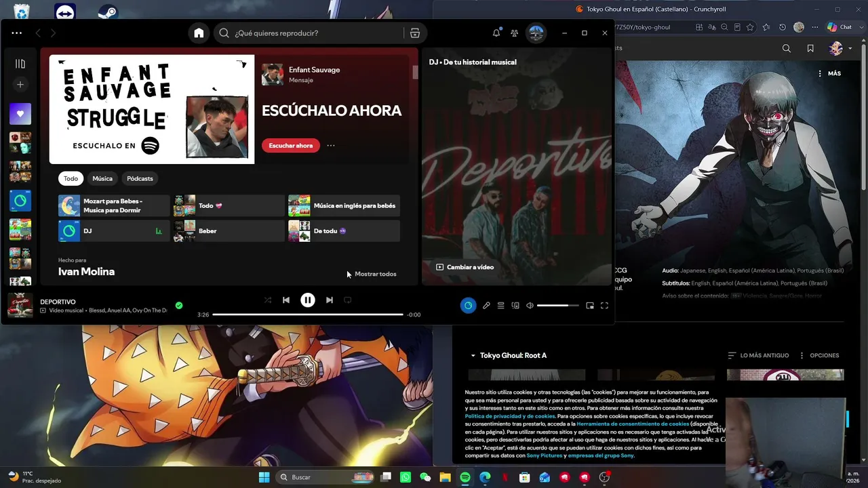Open connect to a device icon
The height and width of the screenshot is (488, 868).
coord(515,306)
